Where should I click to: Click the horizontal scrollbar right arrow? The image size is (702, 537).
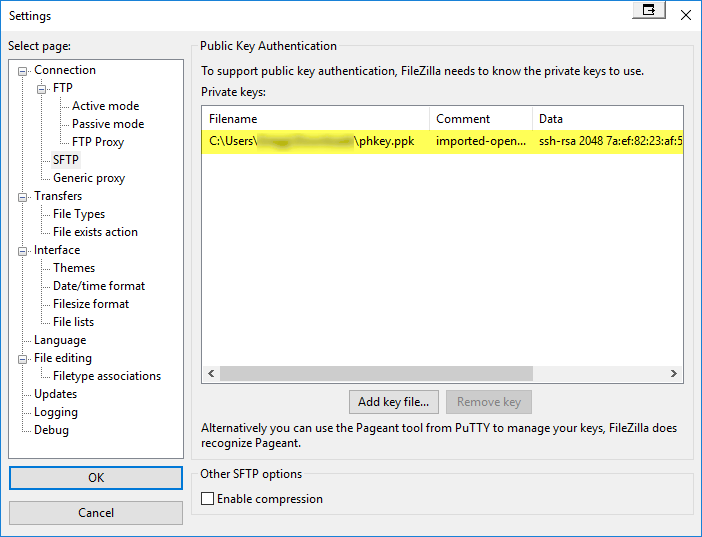pyautogui.click(x=675, y=374)
